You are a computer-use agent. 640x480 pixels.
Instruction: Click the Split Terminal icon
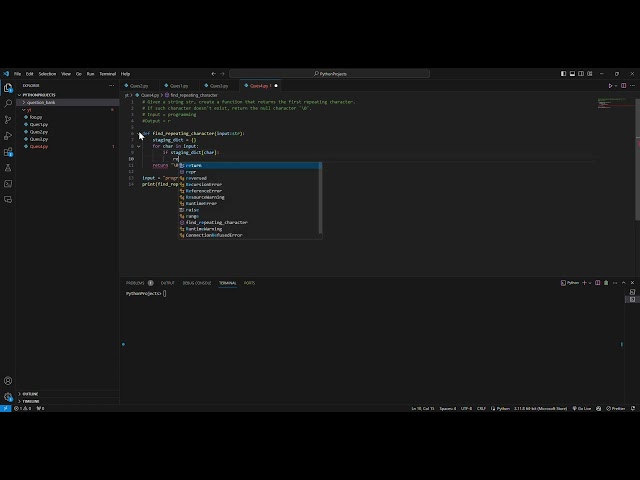(598, 283)
